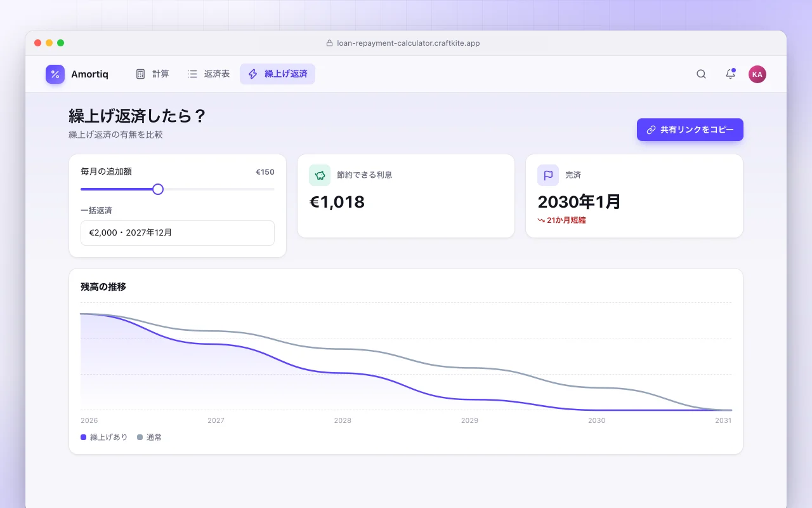The width and height of the screenshot is (812, 508).
Task: Click the €150 monthly extra value
Action: [x=265, y=172]
